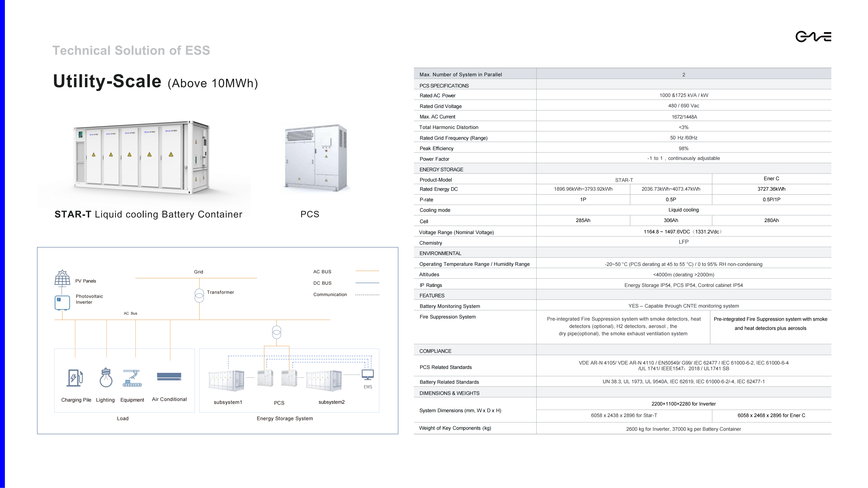Click the 'COMPLIANCE' section header
The width and height of the screenshot is (868, 488).
435,351
